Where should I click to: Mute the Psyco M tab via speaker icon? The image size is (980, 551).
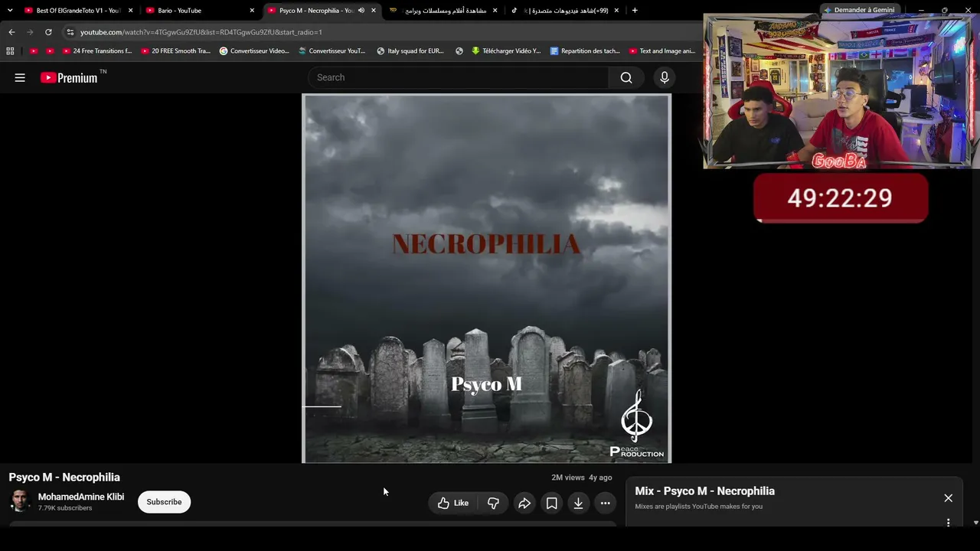pyautogui.click(x=361, y=11)
